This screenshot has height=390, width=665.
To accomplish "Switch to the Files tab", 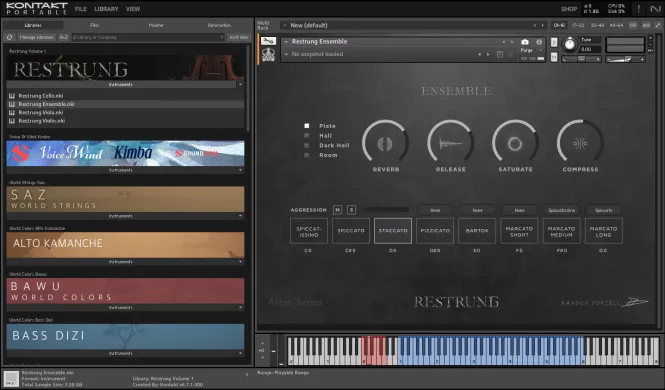I will pyautogui.click(x=95, y=25).
